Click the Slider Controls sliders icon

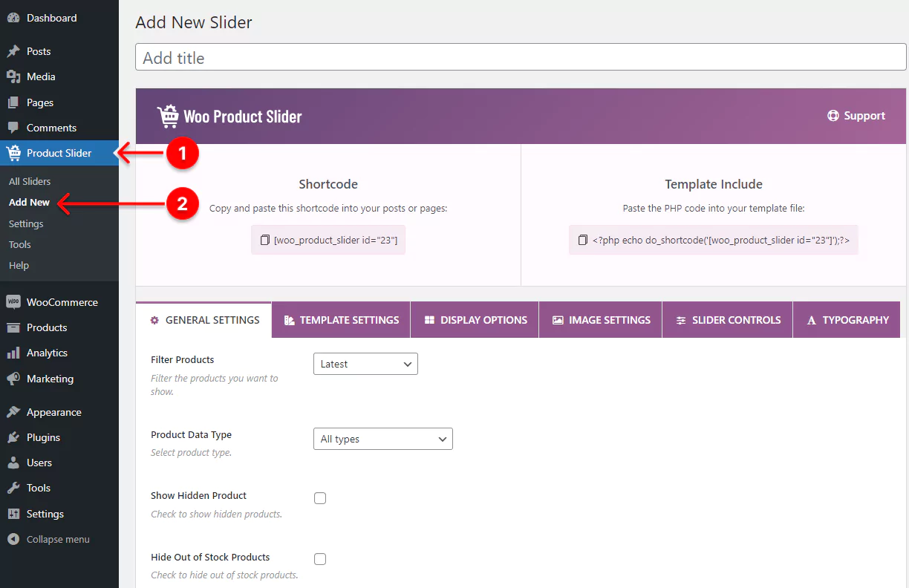tap(681, 320)
